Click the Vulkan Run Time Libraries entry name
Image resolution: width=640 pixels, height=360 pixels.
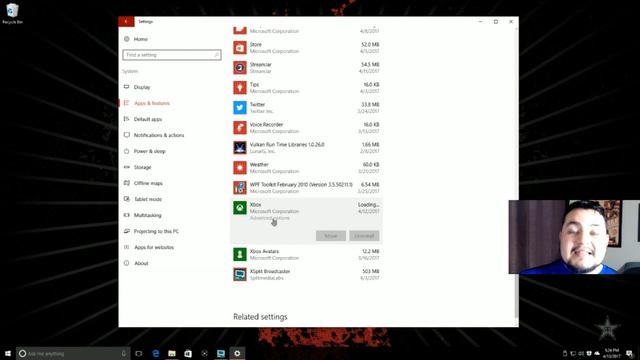point(287,144)
